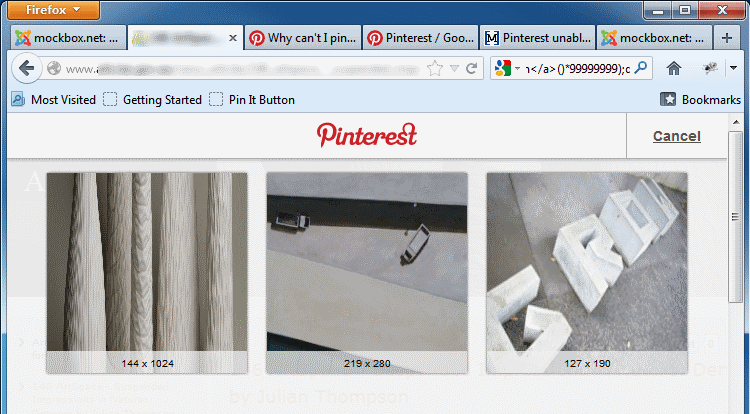
Task: Open URL history dropdown arrow
Action: 454,68
